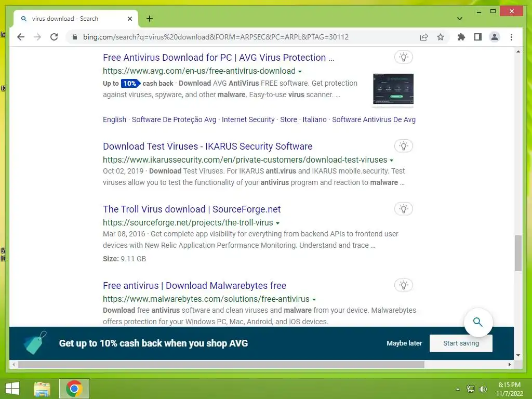Click the scroll up arrow of the page
532x399 pixels.
point(518,51)
